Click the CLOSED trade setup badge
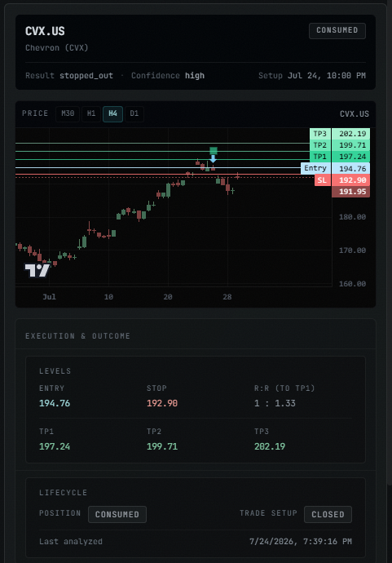 [x=328, y=514]
